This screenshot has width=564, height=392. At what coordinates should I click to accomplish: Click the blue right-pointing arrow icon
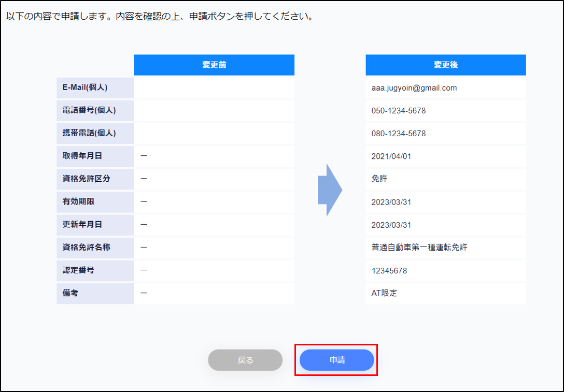click(x=330, y=190)
